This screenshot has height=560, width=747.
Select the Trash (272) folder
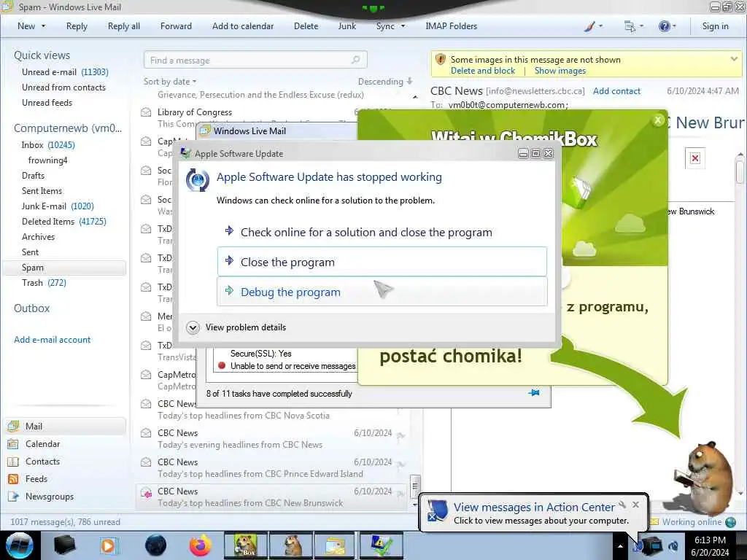coord(44,283)
